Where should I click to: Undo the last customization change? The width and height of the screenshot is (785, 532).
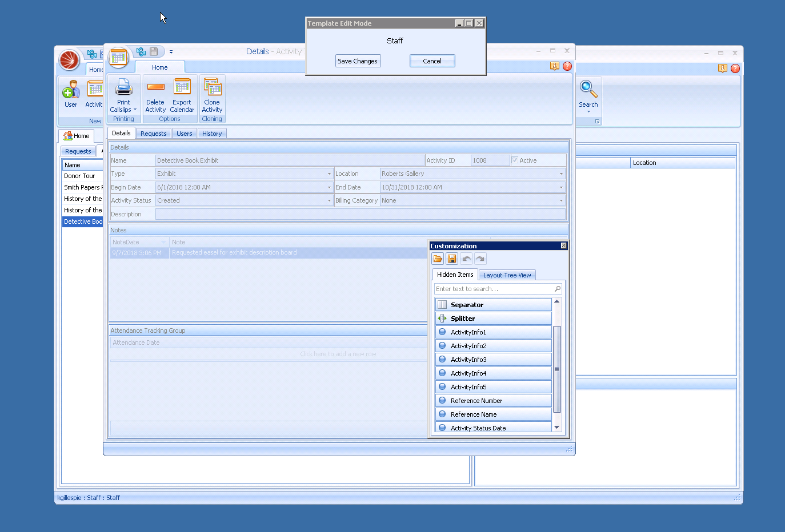click(466, 259)
